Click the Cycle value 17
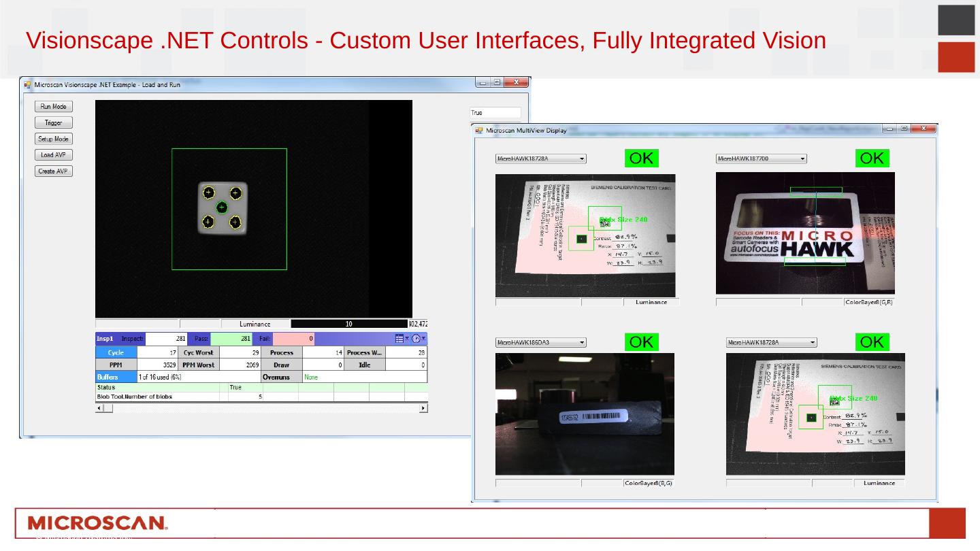Viewport: 980px width, 551px height. click(x=158, y=352)
